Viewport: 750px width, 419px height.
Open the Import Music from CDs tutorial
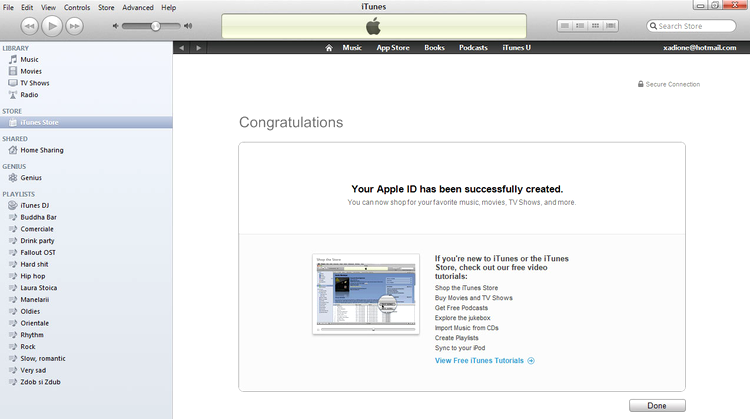466,328
